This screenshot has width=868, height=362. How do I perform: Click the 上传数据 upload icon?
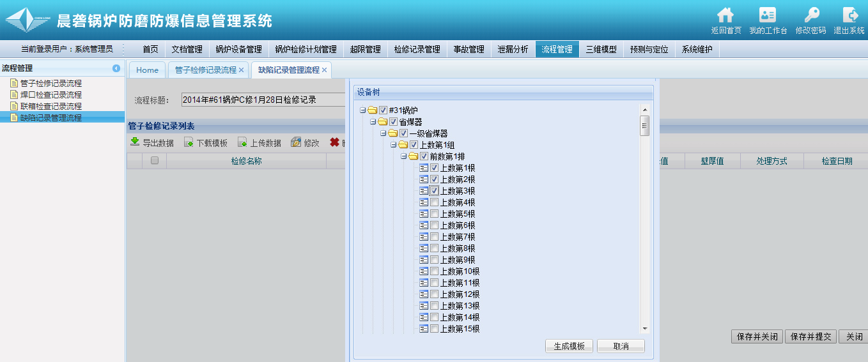(242, 142)
